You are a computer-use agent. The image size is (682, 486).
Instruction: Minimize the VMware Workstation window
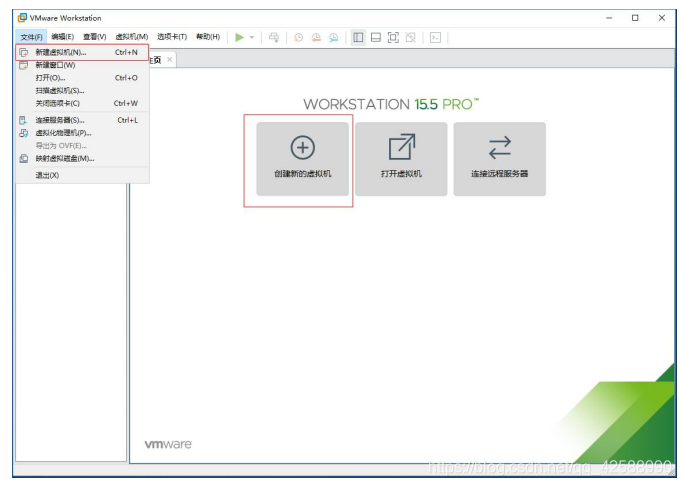[609, 18]
